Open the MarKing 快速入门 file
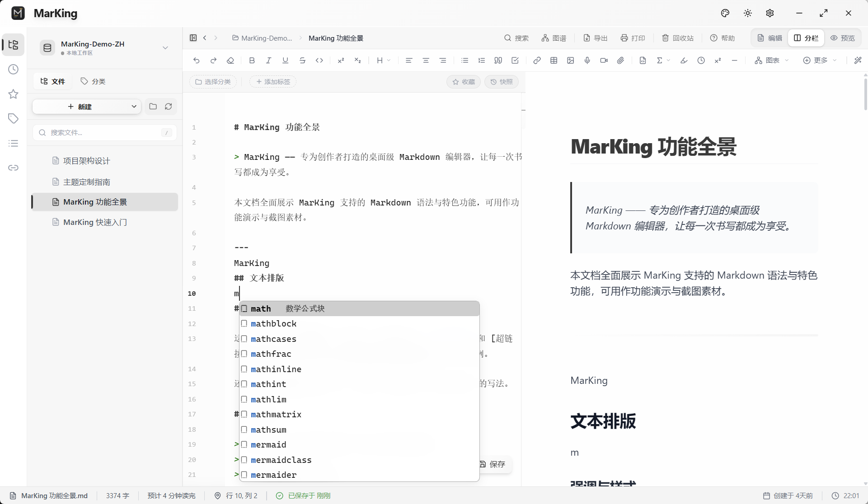This screenshot has width=868, height=504. click(x=105, y=222)
